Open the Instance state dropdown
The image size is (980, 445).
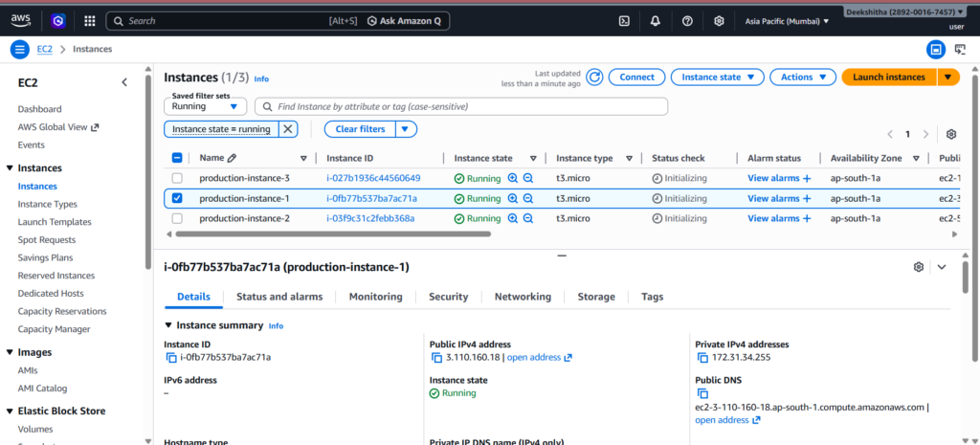[x=718, y=78]
